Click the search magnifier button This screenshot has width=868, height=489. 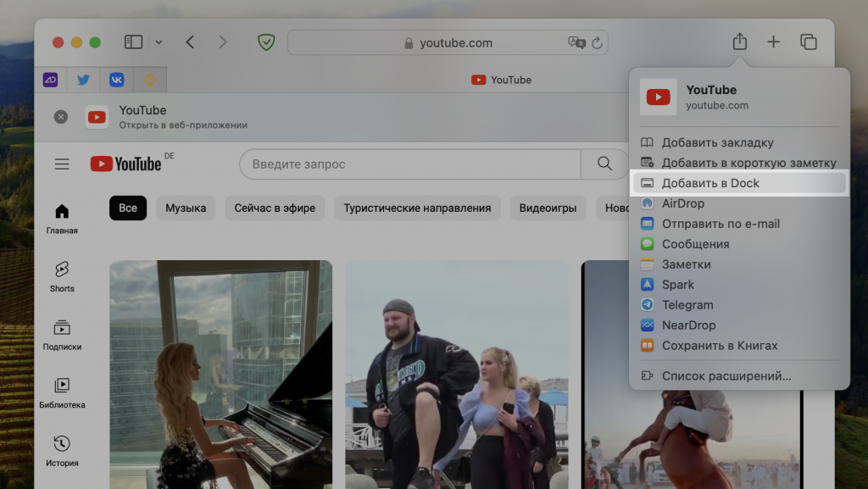[x=604, y=164]
